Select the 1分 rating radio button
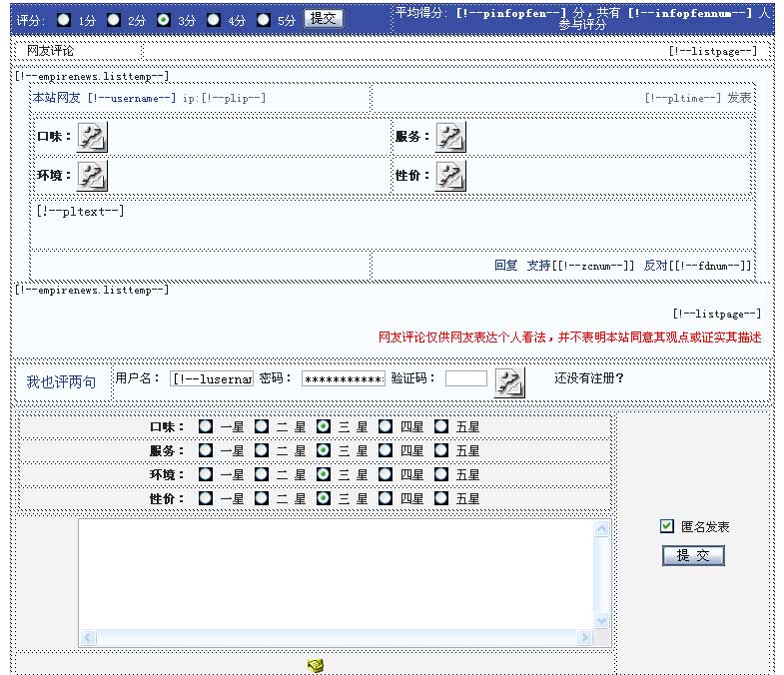 click(x=64, y=19)
